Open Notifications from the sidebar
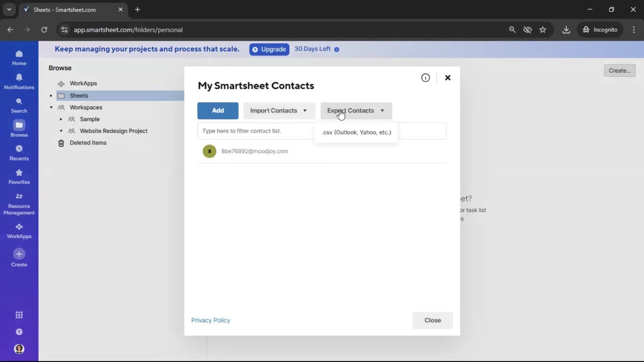 (x=19, y=81)
